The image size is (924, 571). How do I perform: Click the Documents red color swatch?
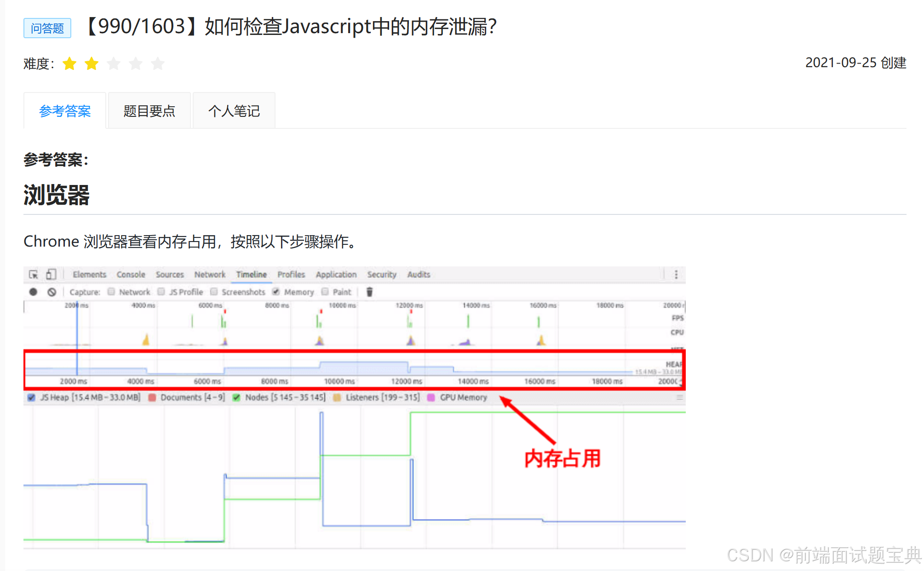click(x=152, y=398)
